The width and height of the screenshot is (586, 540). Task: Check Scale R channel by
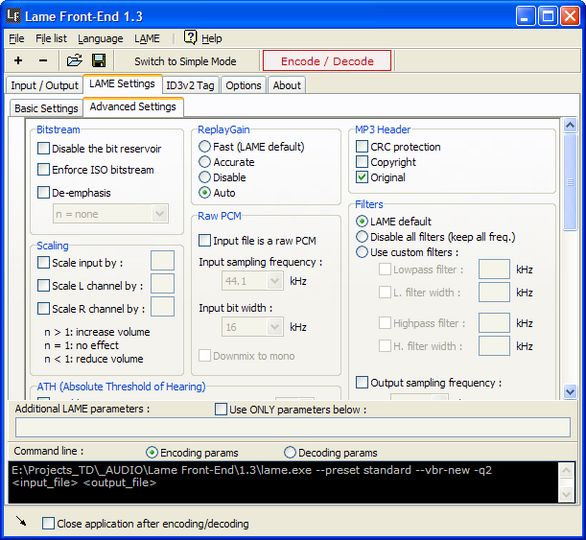point(43,309)
